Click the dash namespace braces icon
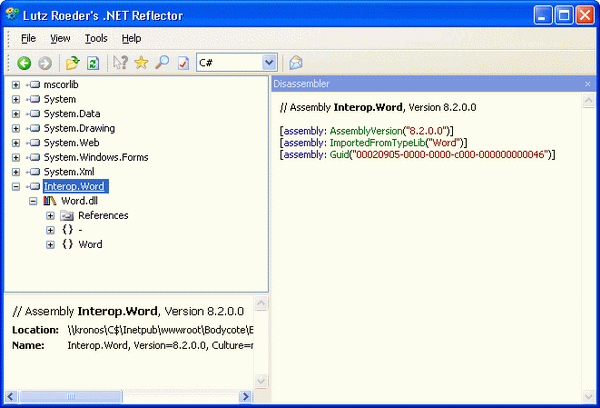The width and height of the screenshot is (600, 408). 68,230
